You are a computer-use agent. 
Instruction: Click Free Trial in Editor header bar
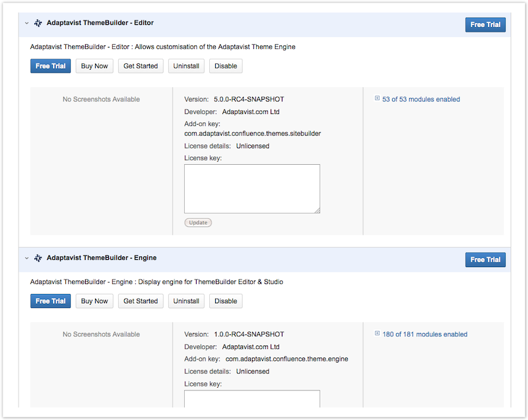tap(485, 24)
